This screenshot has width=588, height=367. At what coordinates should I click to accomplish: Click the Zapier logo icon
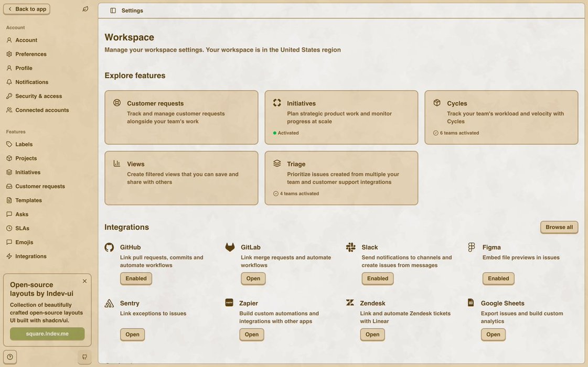pos(229,303)
